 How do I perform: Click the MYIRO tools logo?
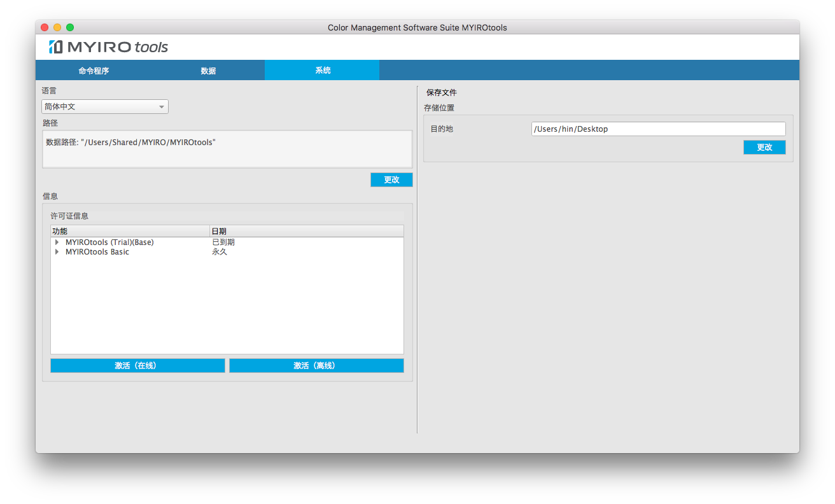coord(108,47)
